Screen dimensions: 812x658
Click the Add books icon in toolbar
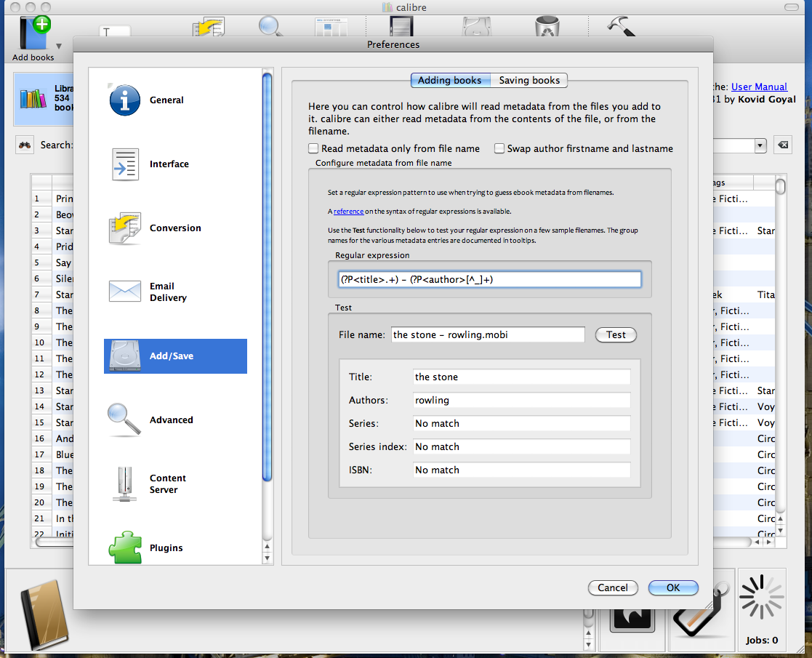35,33
